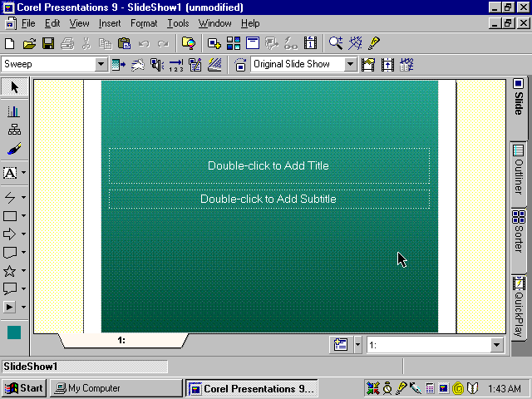The height and width of the screenshot is (399, 532).
Task: Click the Redo arrow icon
Action: tap(163, 43)
